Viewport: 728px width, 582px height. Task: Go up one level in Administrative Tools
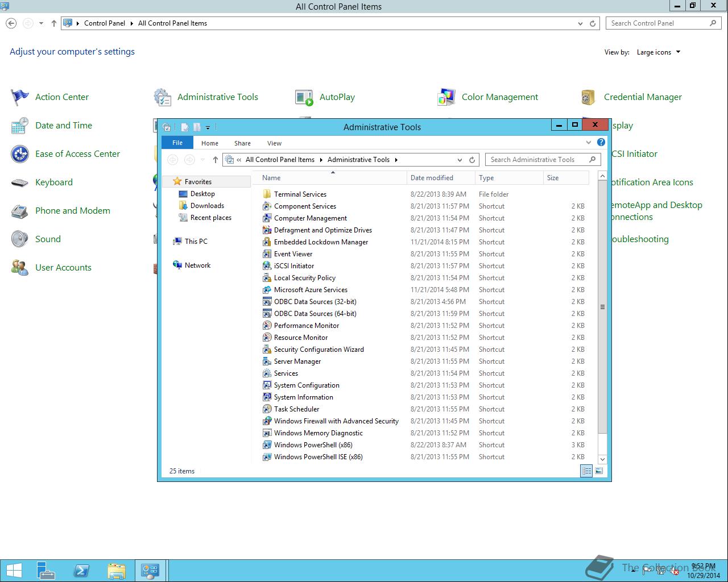click(215, 160)
